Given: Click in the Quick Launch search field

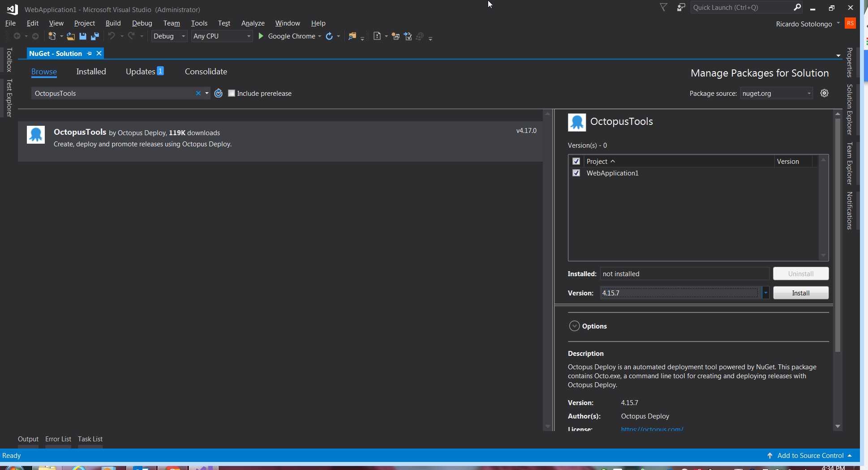Looking at the screenshot, I should tap(741, 7).
